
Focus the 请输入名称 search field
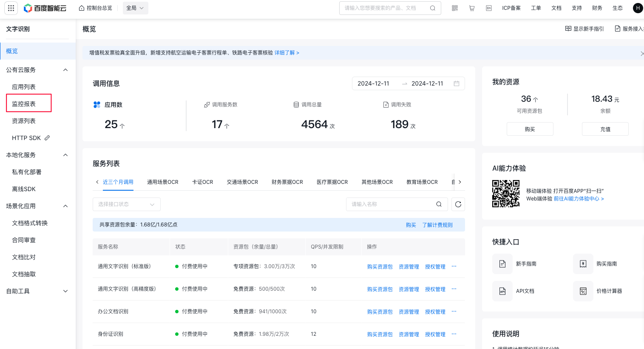tap(397, 204)
